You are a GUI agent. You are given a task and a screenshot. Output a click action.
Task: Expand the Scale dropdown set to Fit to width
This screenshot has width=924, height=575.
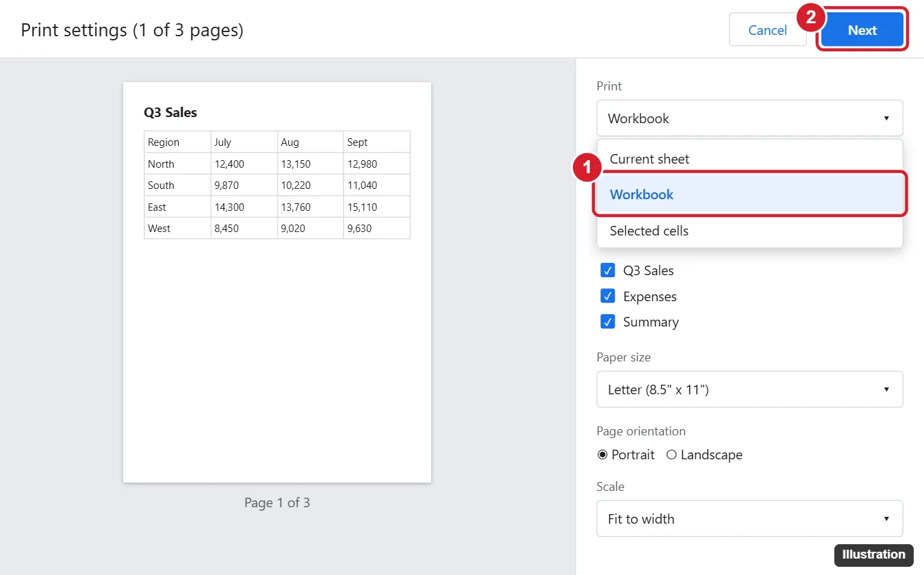tap(749, 519)
